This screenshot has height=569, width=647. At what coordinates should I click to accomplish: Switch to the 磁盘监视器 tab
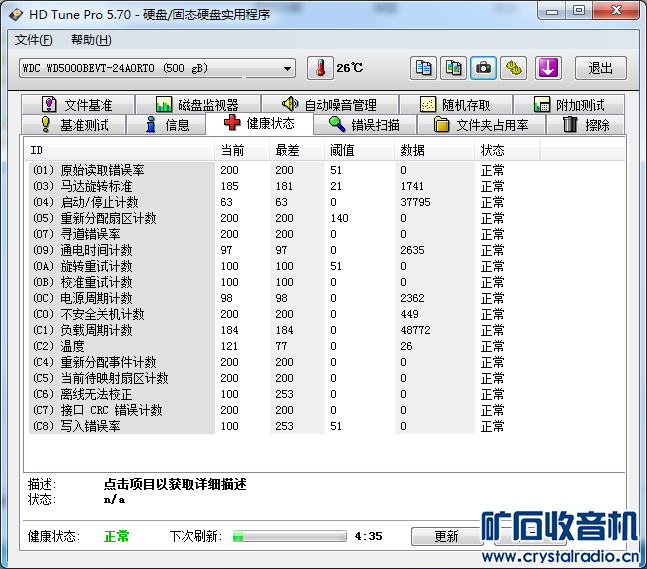(x=198, y=104)
